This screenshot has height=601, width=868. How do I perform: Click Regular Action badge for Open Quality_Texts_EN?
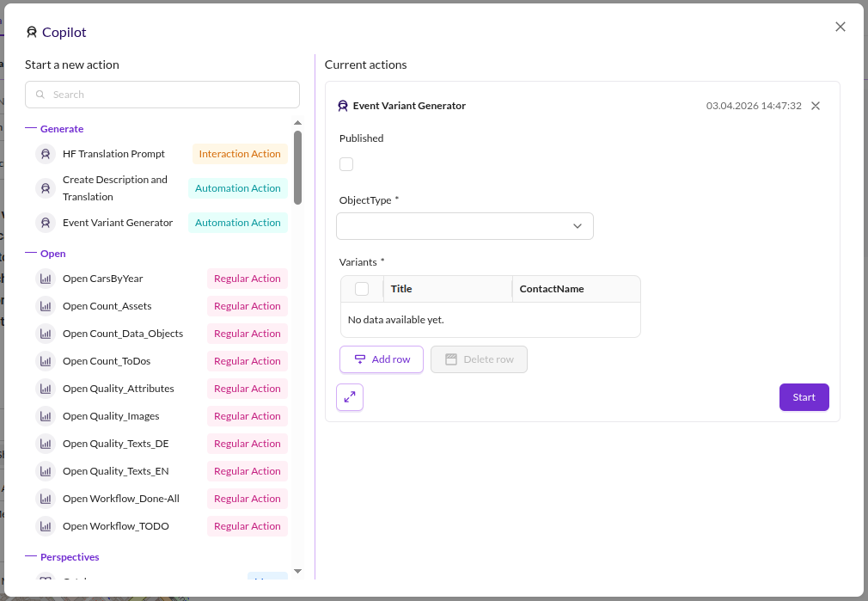coord(248,471)
